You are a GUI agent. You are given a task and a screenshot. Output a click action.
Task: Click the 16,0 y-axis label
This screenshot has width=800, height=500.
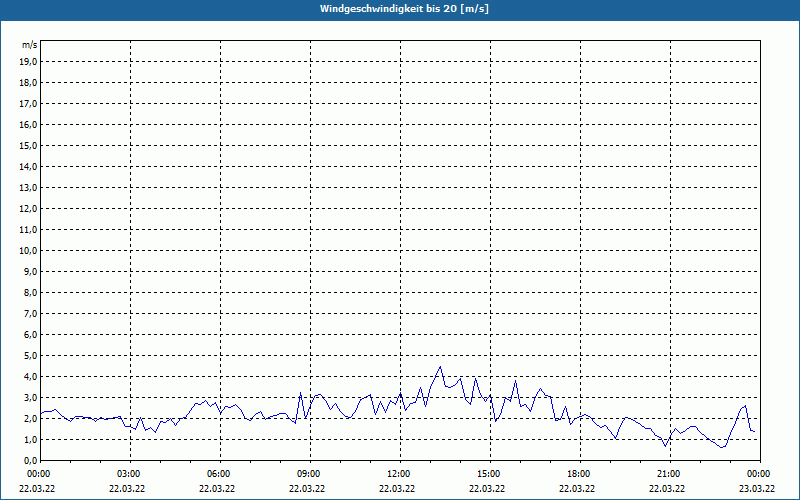click(x=28, y=124)
